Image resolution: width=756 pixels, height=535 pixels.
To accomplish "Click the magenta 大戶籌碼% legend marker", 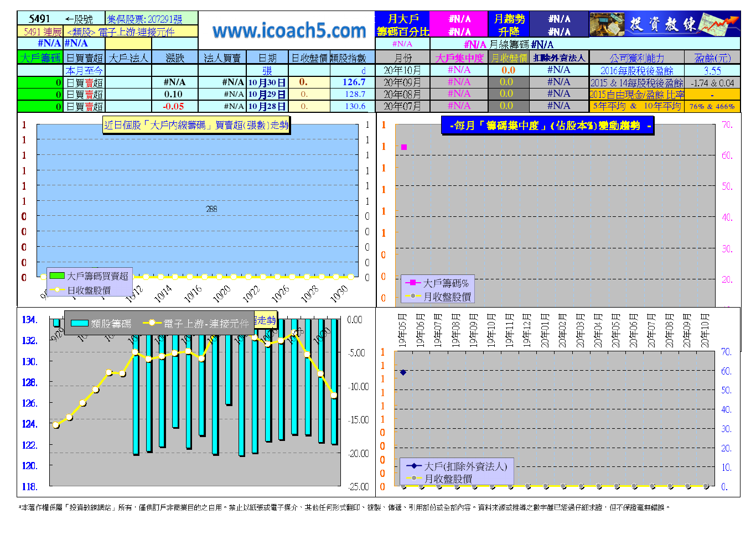I will click(x=413, y=283).
